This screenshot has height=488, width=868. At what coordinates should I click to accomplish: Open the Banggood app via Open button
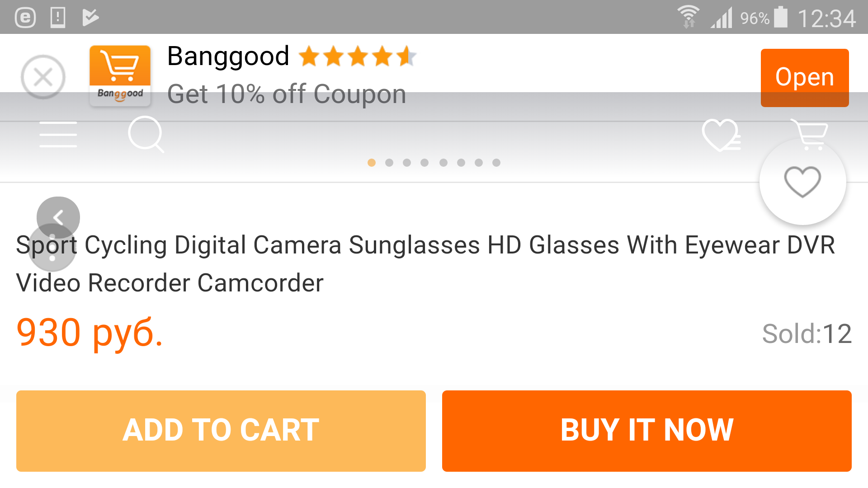click(804, 78)
